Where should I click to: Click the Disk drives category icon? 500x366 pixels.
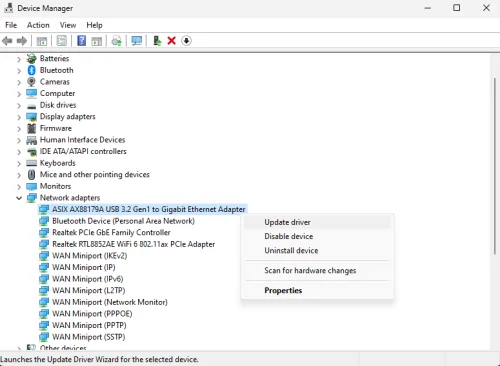(31, 106)
